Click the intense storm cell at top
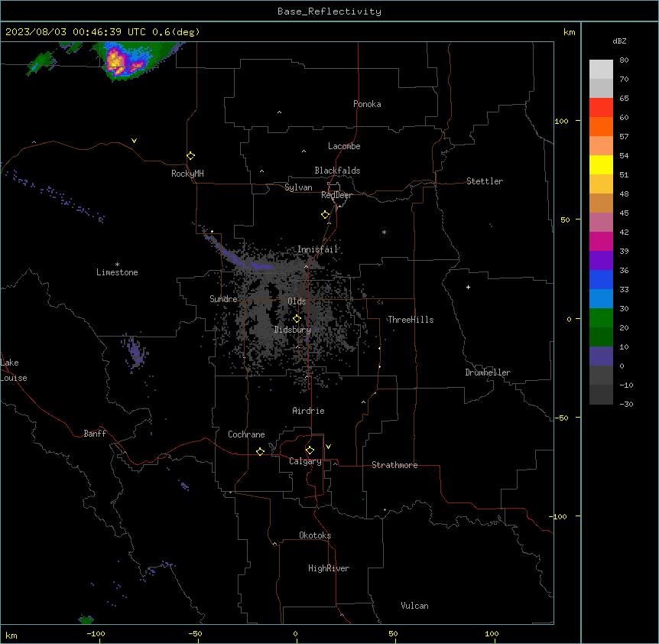This screenshot has height=644, width=659. (x=122, y=62)
